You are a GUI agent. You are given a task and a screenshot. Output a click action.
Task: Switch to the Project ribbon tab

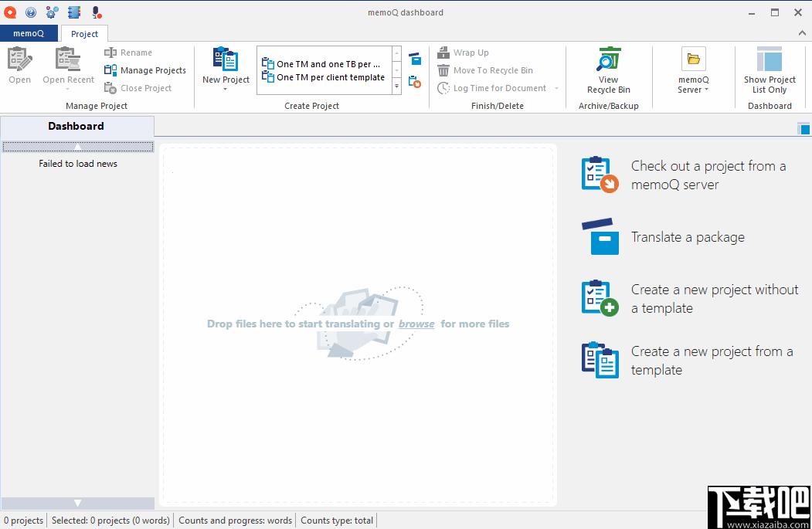[84, 34]
